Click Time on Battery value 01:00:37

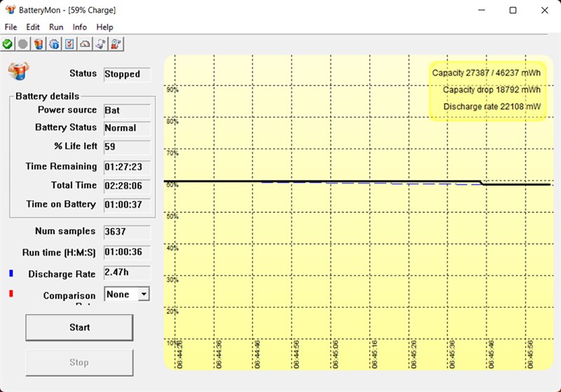(127, 205)
